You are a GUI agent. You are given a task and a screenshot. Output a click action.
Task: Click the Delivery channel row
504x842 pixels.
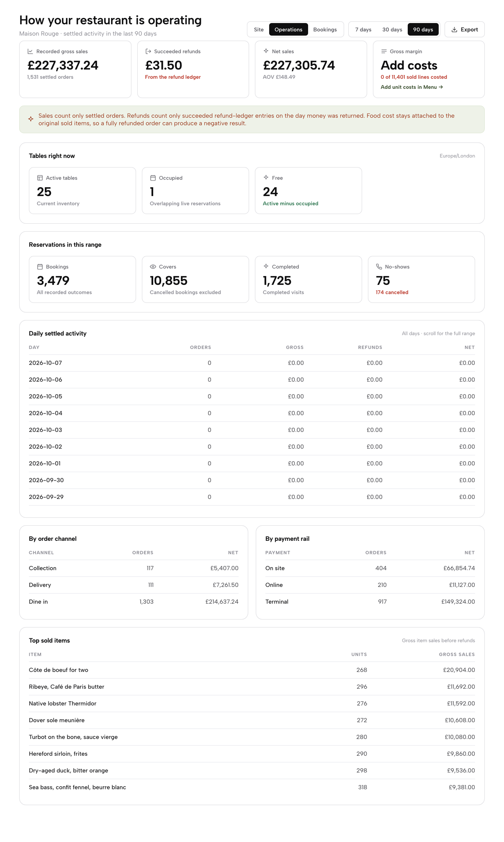coord(134,585)
